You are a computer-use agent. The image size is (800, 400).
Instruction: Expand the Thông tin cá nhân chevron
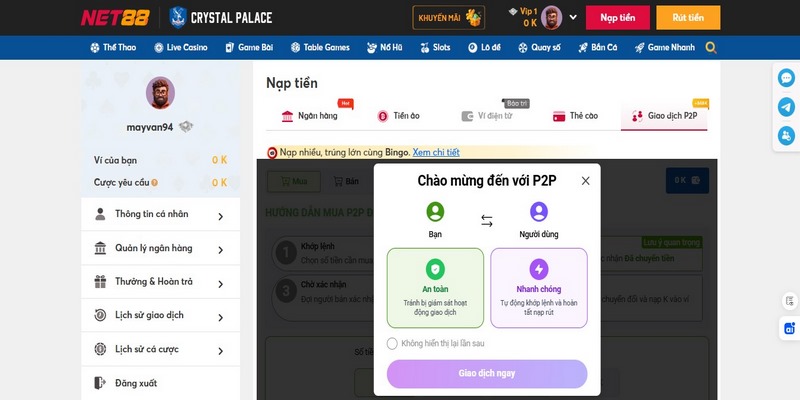point(220,216)
